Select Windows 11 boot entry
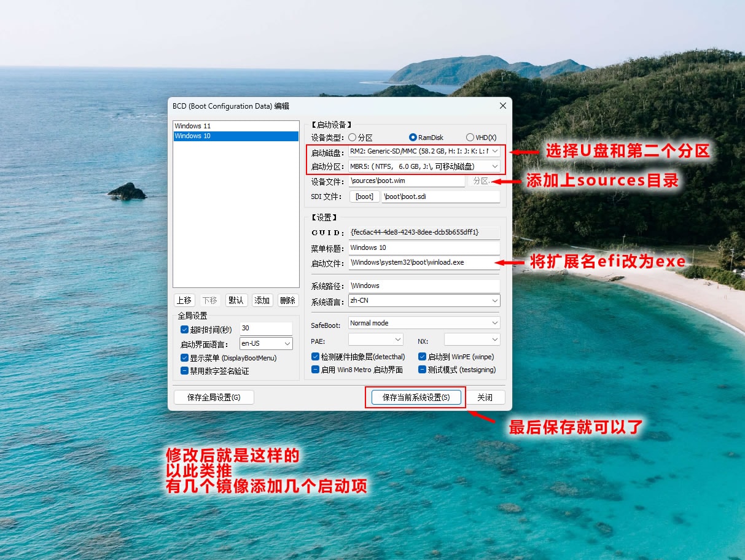The width and height of the screenshot is (745, 560). [193, 126]
